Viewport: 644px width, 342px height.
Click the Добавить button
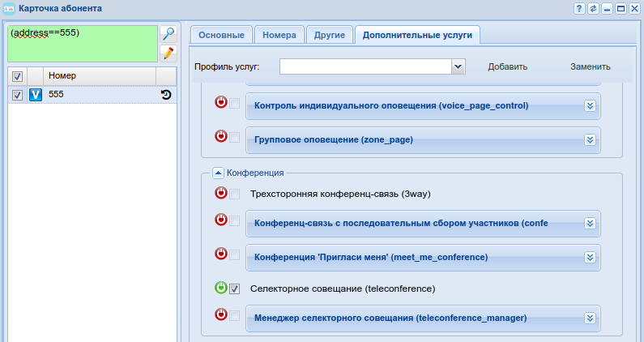(x=508, y=66)
